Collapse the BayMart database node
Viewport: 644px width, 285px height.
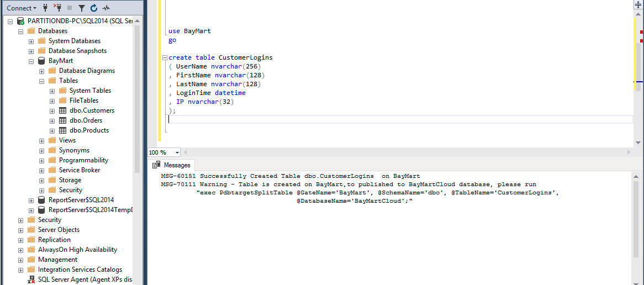point(31,61)
